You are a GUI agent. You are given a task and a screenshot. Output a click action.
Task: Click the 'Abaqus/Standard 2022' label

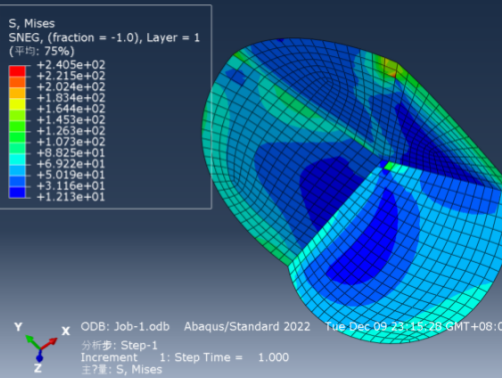pos(247,327)
